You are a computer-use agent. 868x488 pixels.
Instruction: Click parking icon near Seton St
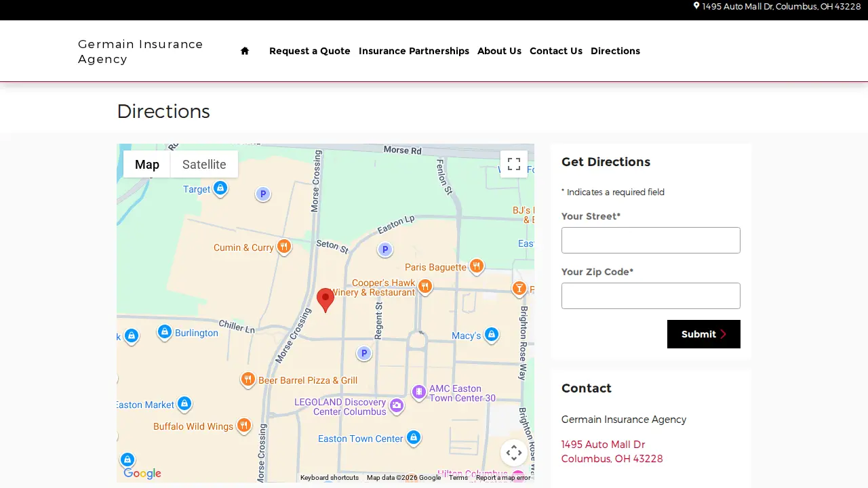385,250
